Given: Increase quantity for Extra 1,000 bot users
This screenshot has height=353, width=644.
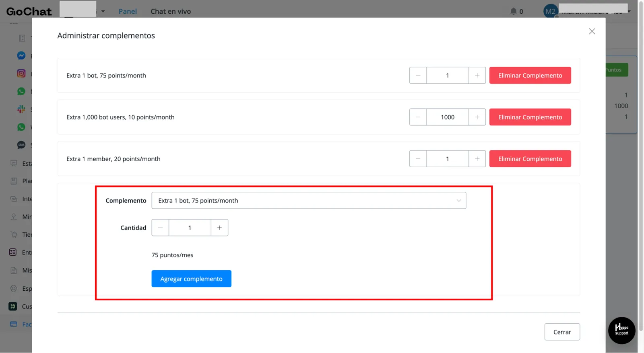Looking at the screenshot, I should click(x=477, y=117).
